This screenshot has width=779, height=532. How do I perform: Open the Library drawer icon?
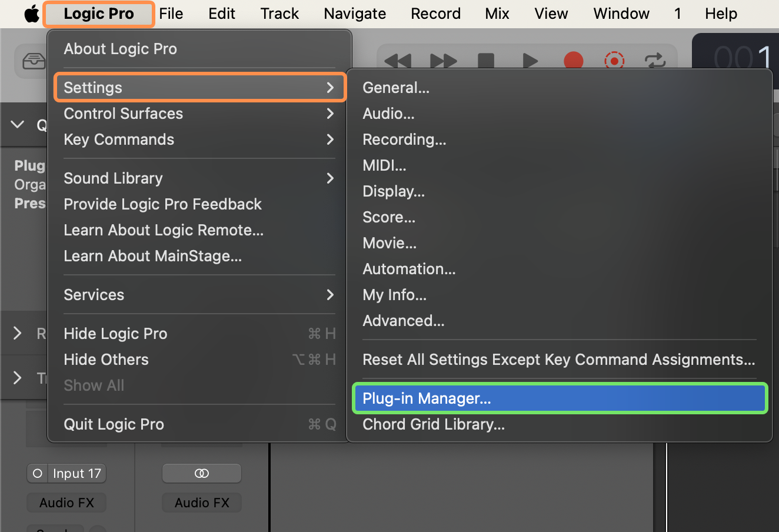34,61
